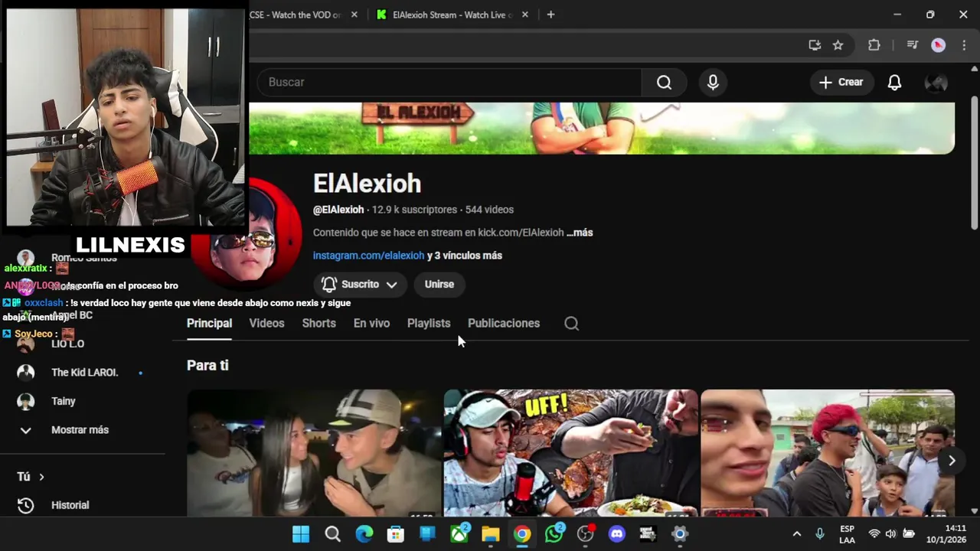Open YouTube notifications bell
The width and height of the screenshot is (980, 551).
894,82
